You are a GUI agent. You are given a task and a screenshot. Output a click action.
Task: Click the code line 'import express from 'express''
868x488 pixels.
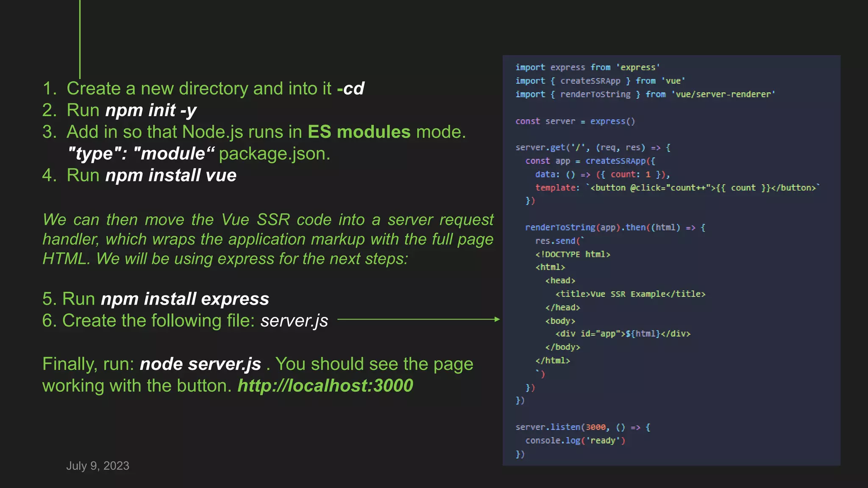tap(587, 67)
